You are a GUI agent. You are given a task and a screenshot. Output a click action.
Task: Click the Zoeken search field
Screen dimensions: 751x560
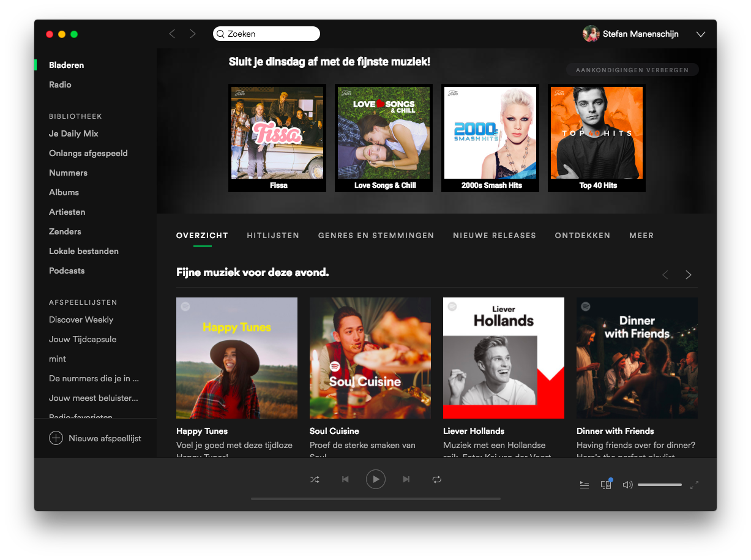pyautogui.click(x=266, y=34)
